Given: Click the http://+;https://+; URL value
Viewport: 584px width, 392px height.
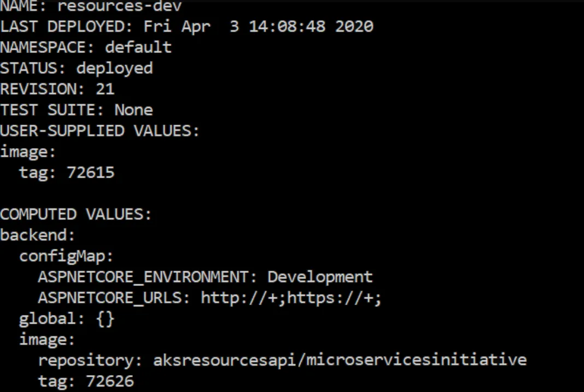Looking at the screenshot, I should click(291, 298).
